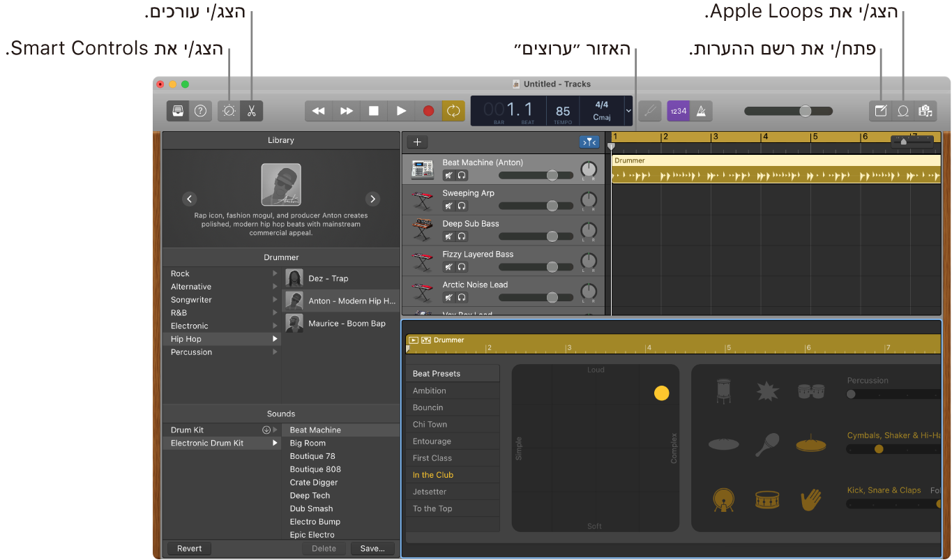The height and width of the screenshot is (560, 952).
Task: Enable Cycle mode in the transport
Action: [x=453, y=111]
